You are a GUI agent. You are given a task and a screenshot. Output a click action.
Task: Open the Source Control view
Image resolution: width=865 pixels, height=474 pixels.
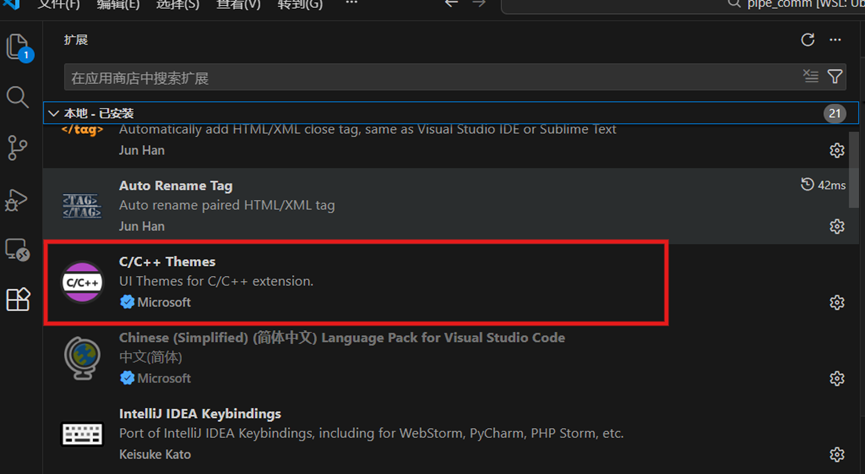[x=17, y=147]
